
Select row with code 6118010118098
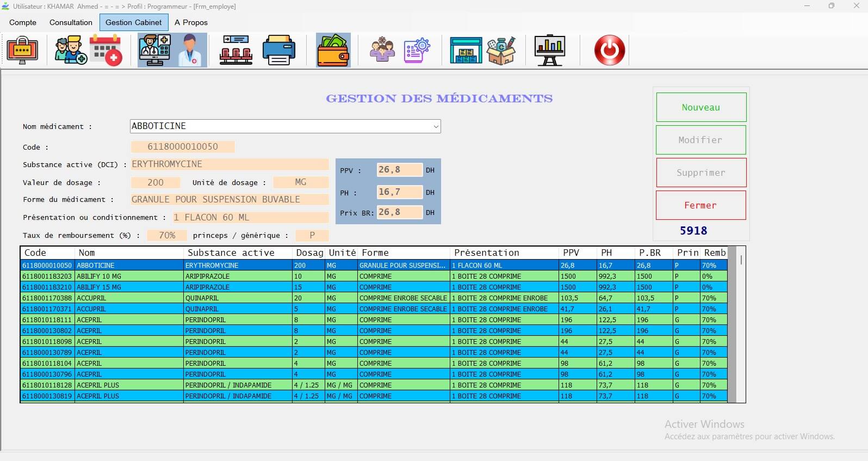pos(374,341)
